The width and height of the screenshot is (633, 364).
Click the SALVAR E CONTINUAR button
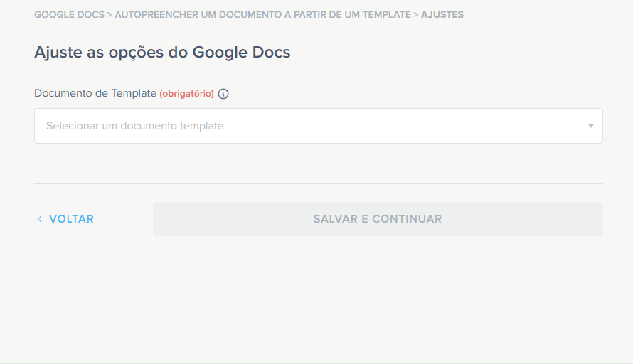[378, 219]
